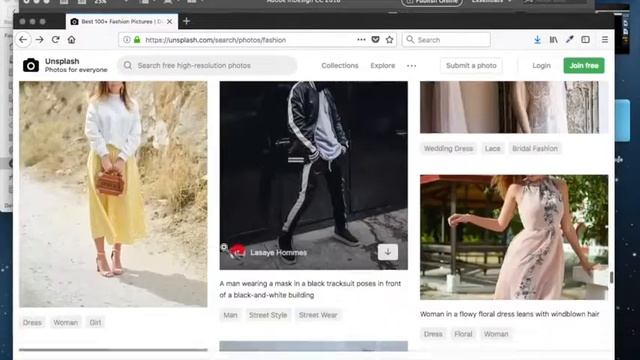Screen dimensions: 640x360
Task: Bookmark this page with the star icon
Action: click(x=389, y=40)
